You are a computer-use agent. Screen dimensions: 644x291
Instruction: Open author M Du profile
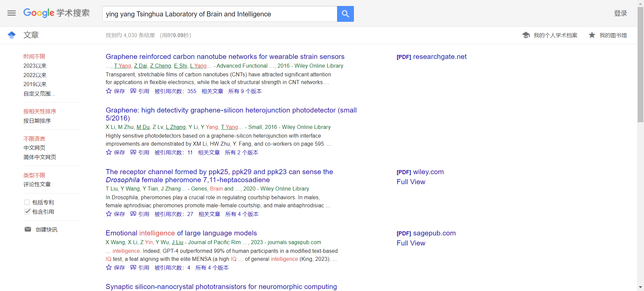143,127
